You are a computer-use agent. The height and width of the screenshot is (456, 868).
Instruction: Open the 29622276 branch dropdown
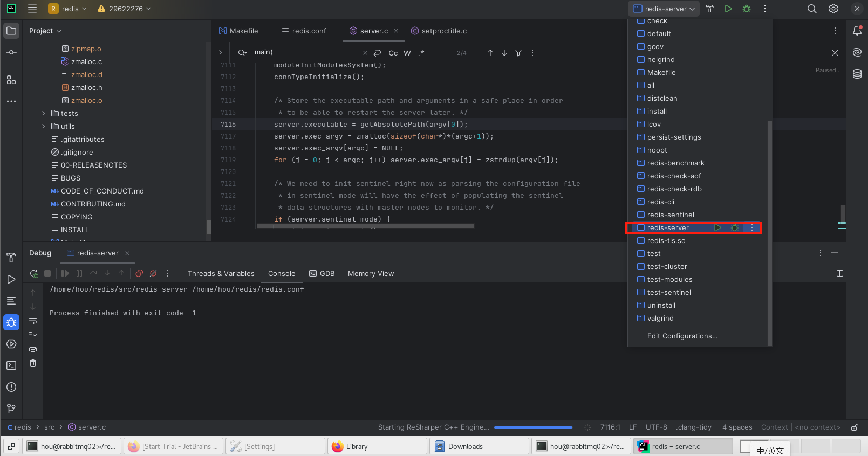[124, 9]
